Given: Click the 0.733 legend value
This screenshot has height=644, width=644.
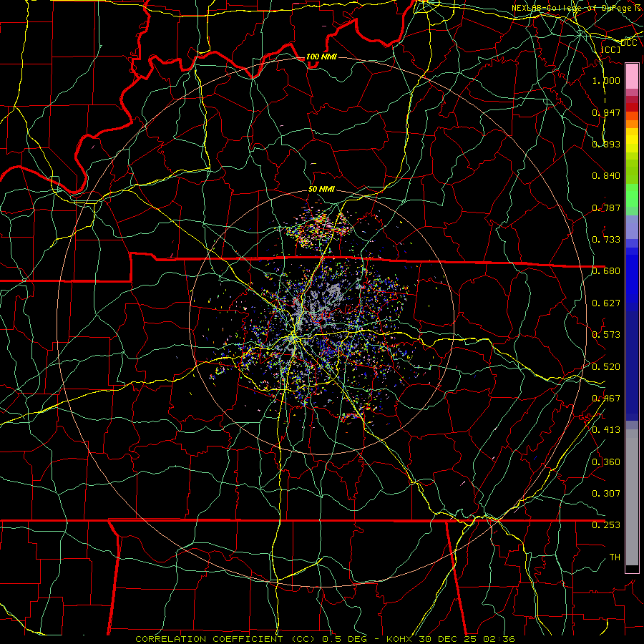Looking at the screenshot, I should click(606, 240).
